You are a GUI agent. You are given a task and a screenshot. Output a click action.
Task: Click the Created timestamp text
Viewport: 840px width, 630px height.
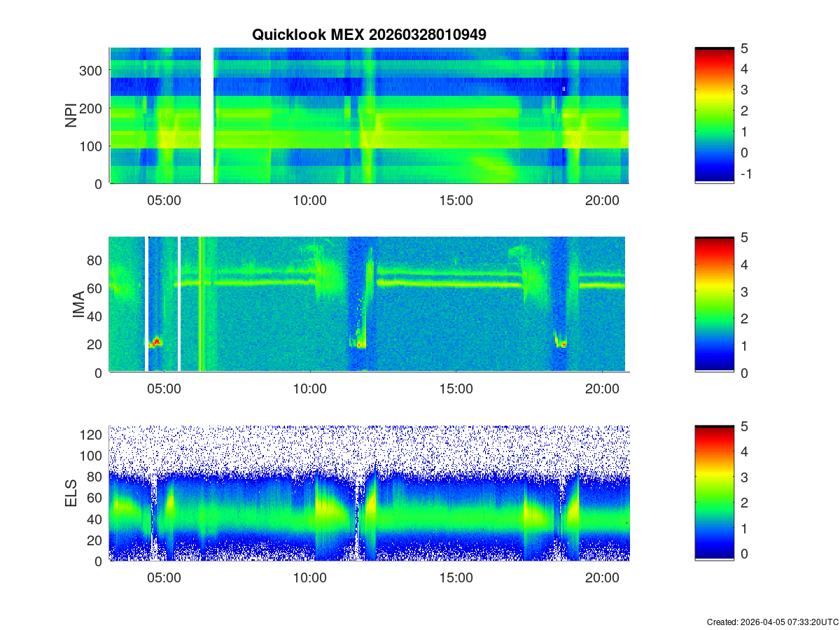point(772,622)
